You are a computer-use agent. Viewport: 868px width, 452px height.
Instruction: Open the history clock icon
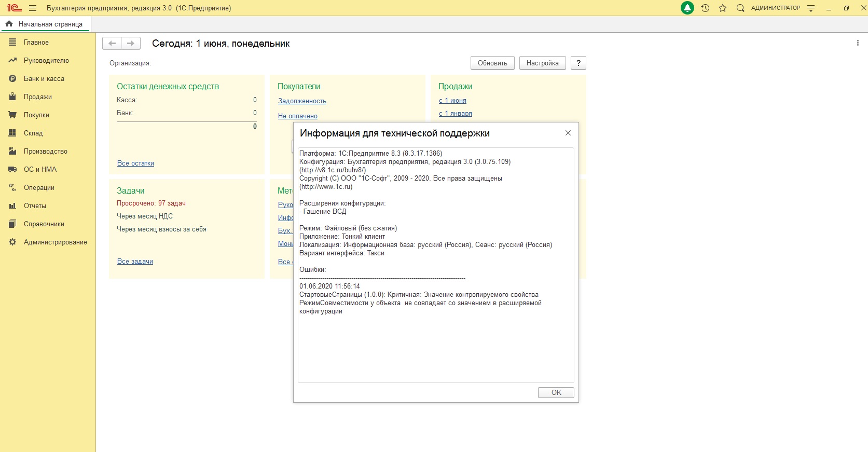pyautogui.click(x=705, y=8)
